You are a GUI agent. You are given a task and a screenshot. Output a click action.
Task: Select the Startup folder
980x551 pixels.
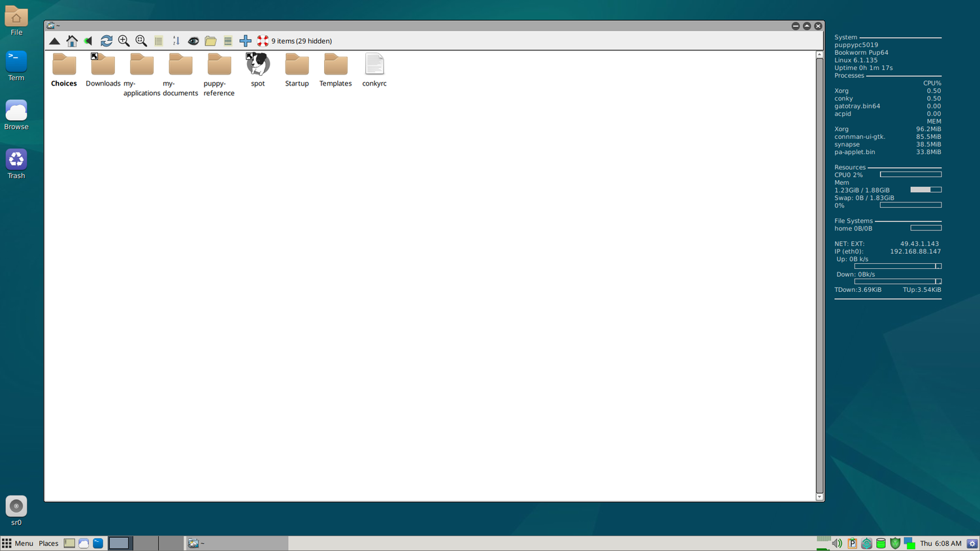pos(297,70)
